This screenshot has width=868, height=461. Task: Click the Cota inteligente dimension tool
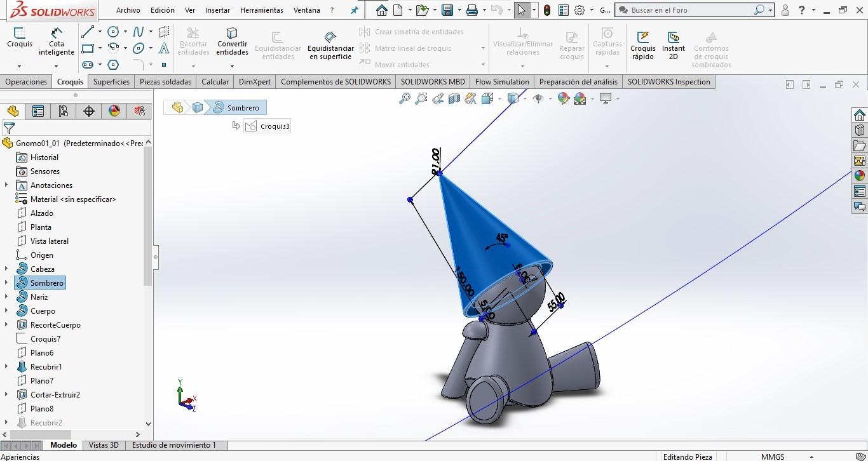(x=57, y=41)
